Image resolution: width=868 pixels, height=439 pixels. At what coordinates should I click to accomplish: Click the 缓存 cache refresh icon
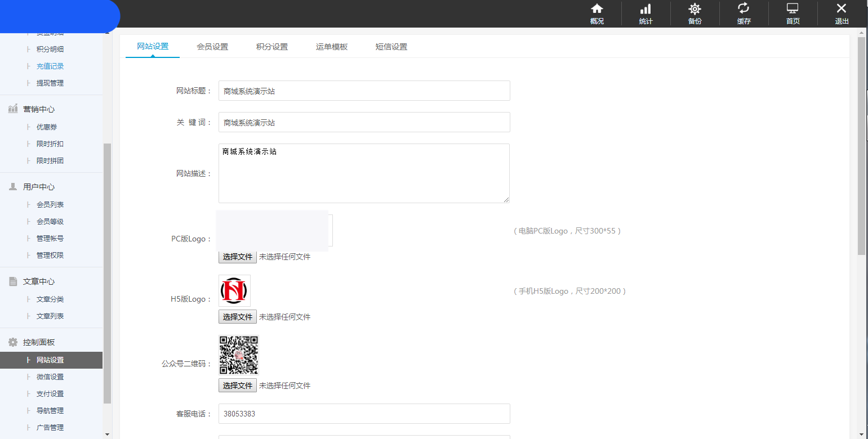click(x=744, y=12)
